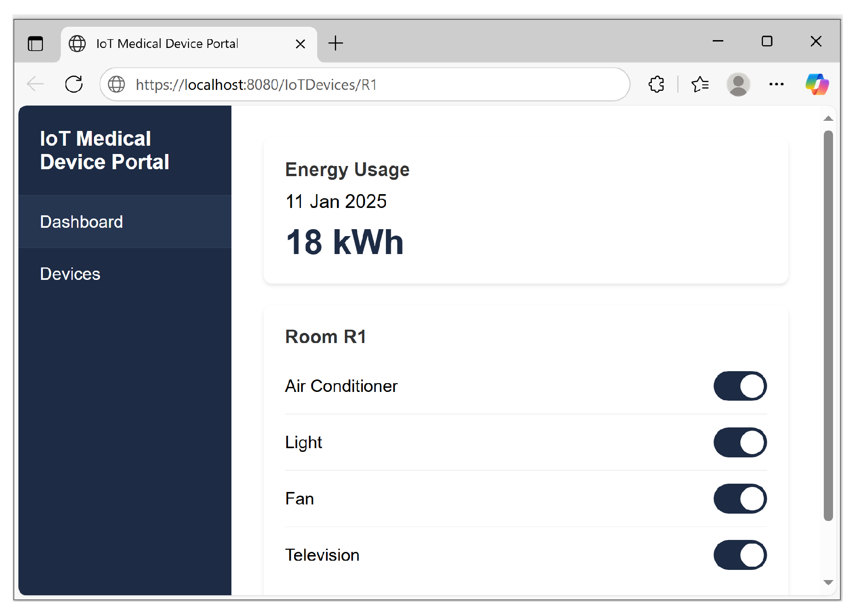Click the browser refresh icon
857x616 pixels.
(x=74, y=84)
